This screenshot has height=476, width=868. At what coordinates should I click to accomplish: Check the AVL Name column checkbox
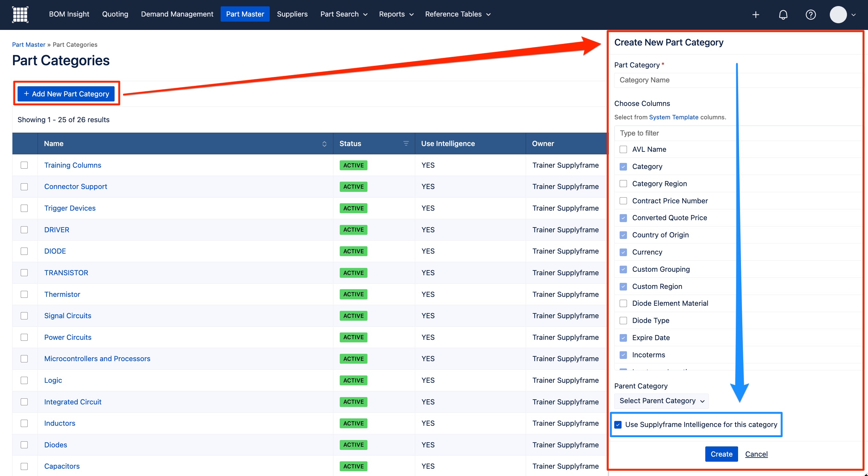(623, 150)
